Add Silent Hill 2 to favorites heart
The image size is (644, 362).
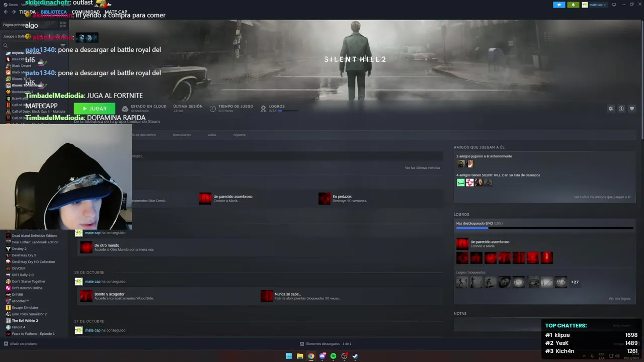[632, 109]
